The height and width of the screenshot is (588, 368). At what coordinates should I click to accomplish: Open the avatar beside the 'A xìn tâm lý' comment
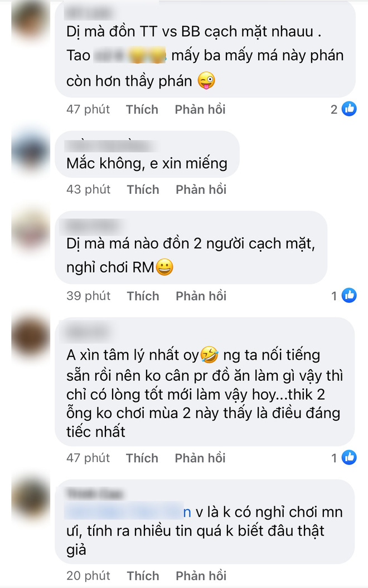coord(31,336)
